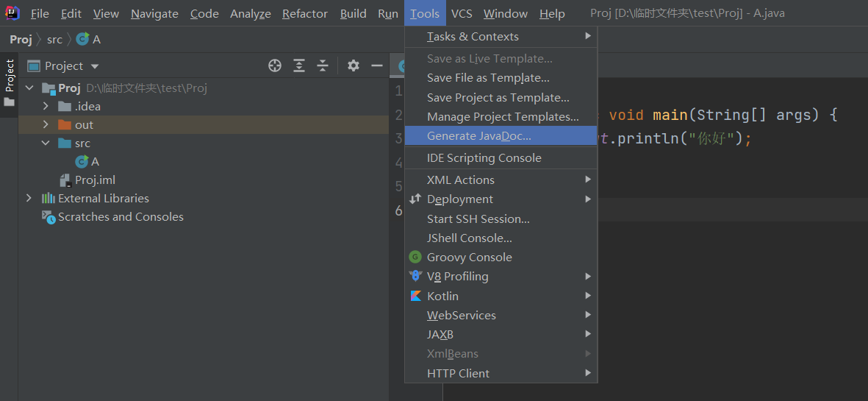Image resolution: width=868 pixels, height=401 pixels.
Task: Click the External Libraries bars icon
Action: click(x=49, y=198)
